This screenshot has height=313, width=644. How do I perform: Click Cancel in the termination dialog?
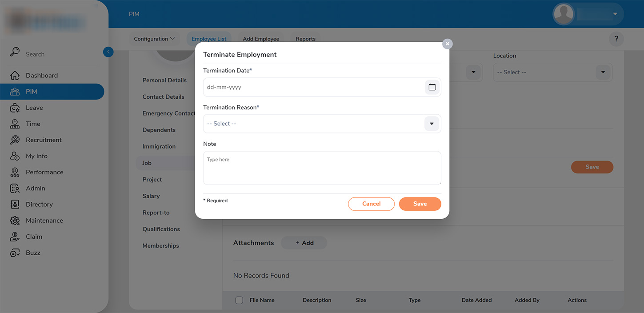371,204
